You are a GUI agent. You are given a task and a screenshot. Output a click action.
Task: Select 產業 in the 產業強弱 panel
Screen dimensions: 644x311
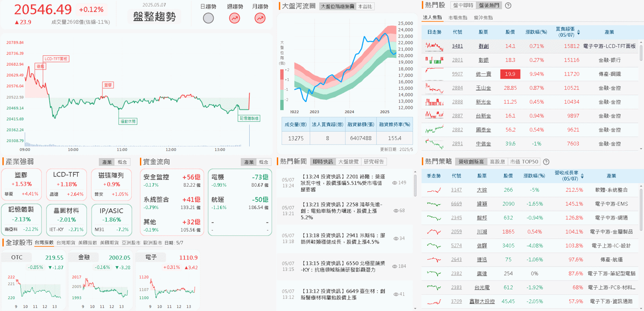click(107, 162)
